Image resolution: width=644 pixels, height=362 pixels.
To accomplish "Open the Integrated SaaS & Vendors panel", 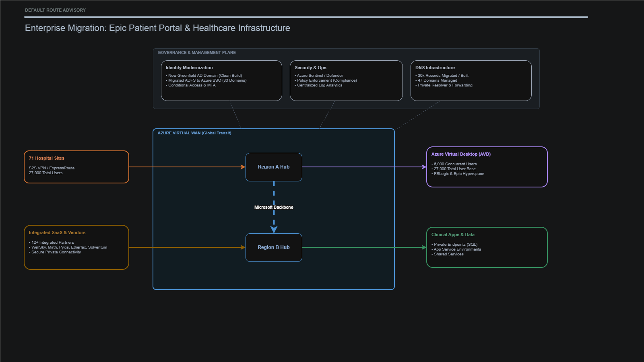I will click(x=76, y=247).
